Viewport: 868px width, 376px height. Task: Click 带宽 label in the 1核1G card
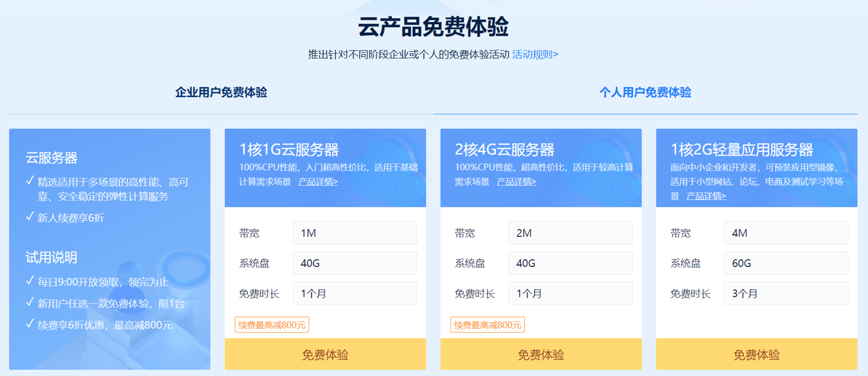[250, 233]
